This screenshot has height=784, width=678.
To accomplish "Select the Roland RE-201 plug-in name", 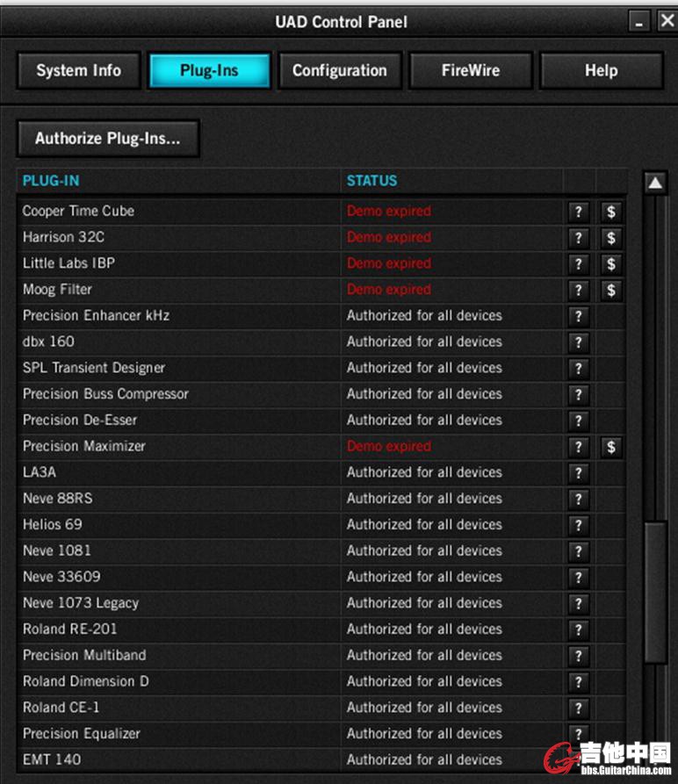I will (x=70, y=629).
